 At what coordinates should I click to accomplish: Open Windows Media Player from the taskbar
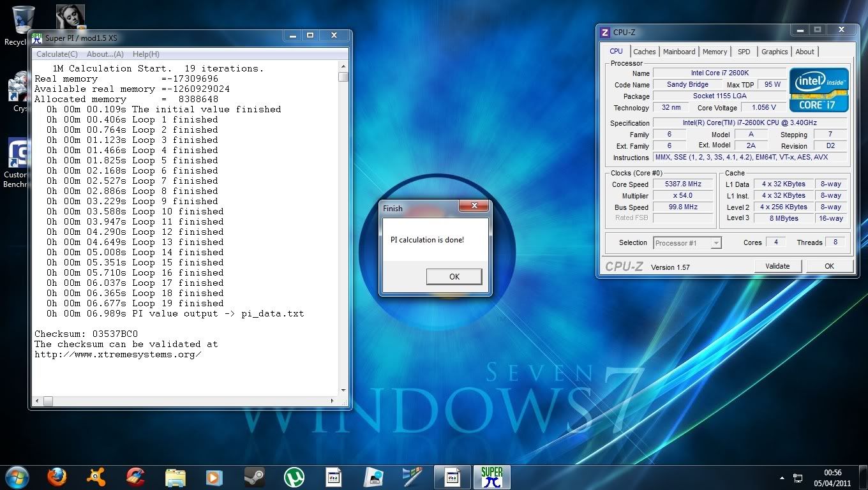[215, 477]
